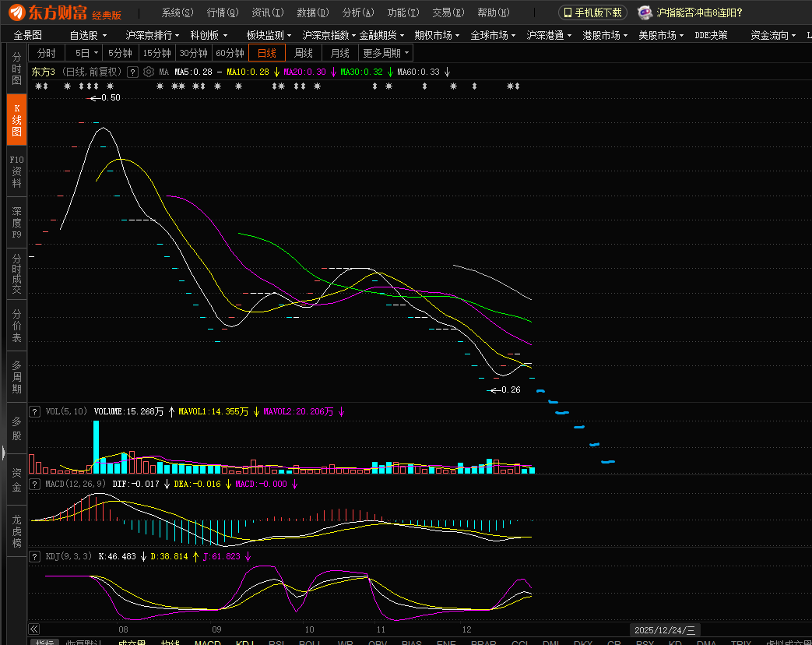Click the tallest cyan volume bar
812x645 pixels.
[x=96, y=446]
